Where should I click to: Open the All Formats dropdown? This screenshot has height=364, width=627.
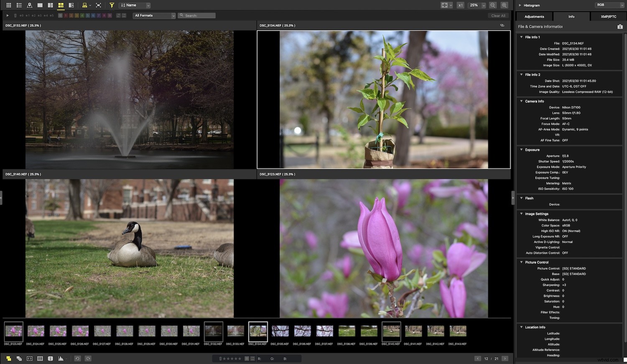(x=153, y=15)
